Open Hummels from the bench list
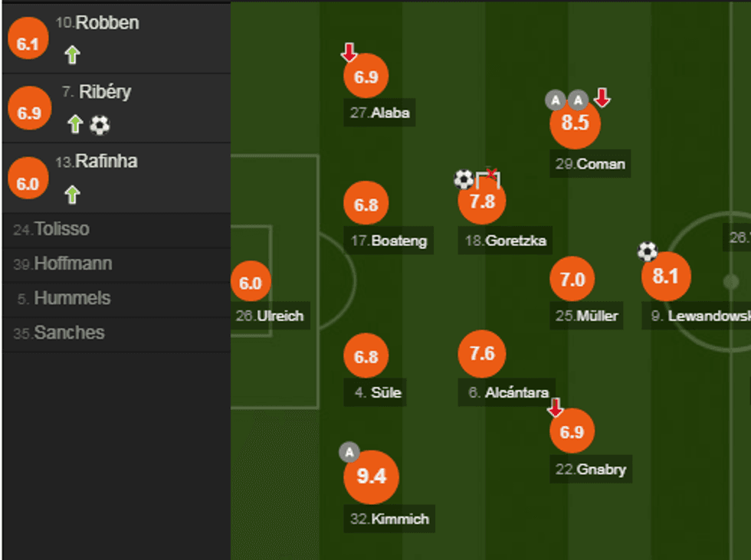The width and height of the screenshot is (751, 560). pos(72,298)
